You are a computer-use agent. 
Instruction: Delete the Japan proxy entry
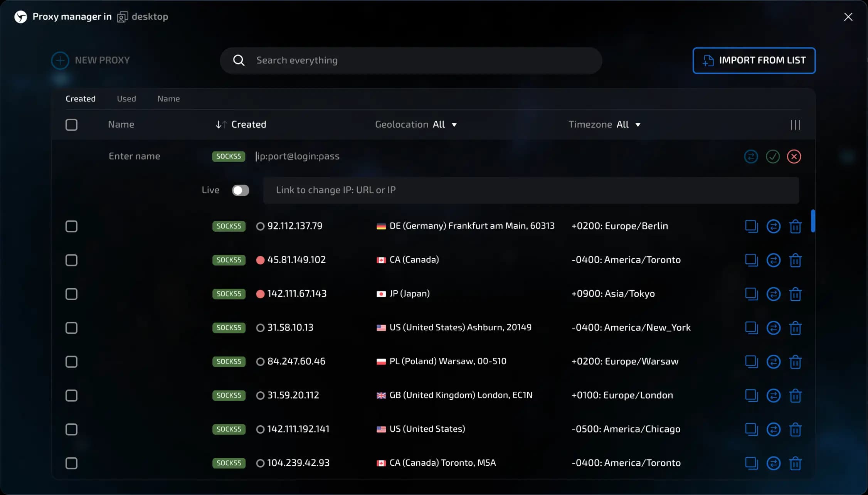[x=796, y=294]
